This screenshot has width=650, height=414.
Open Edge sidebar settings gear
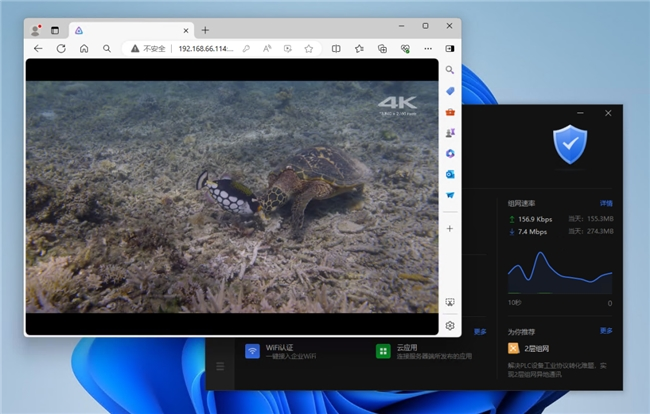[450, 325]
